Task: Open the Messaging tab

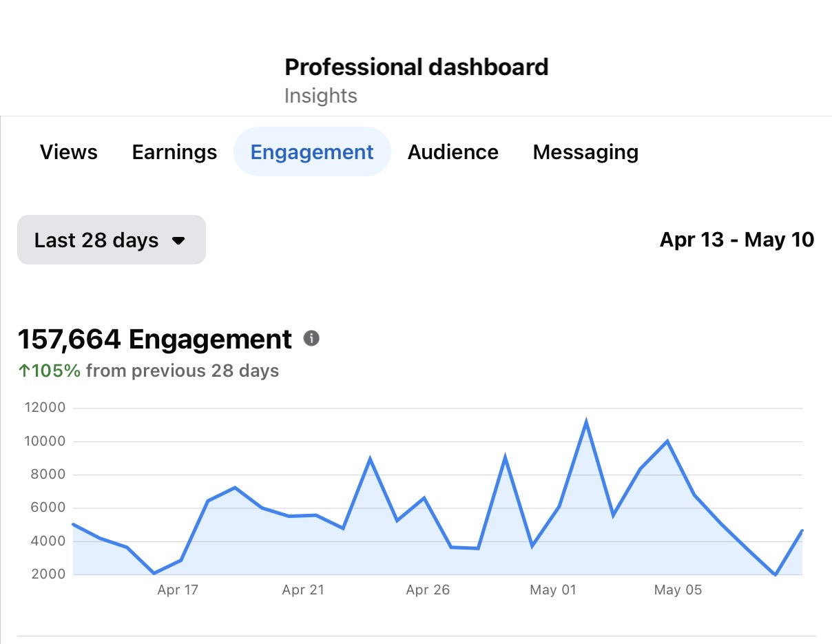Action: (x=585, y=152)
